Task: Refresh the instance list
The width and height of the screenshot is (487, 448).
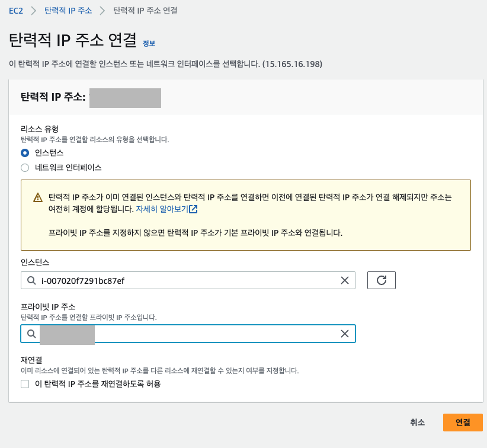Action: click(382, 280)
